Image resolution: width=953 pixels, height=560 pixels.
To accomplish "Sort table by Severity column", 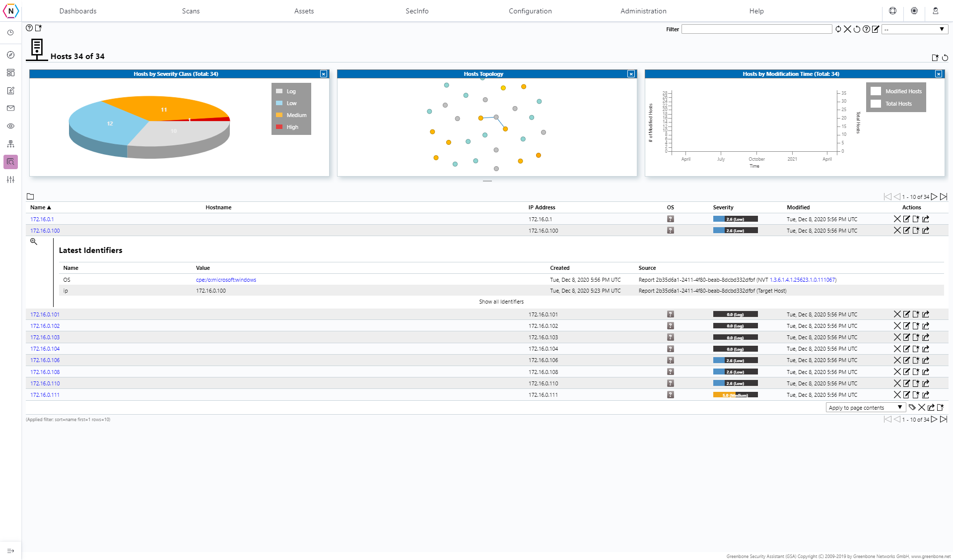I will (x=723, y=207).
